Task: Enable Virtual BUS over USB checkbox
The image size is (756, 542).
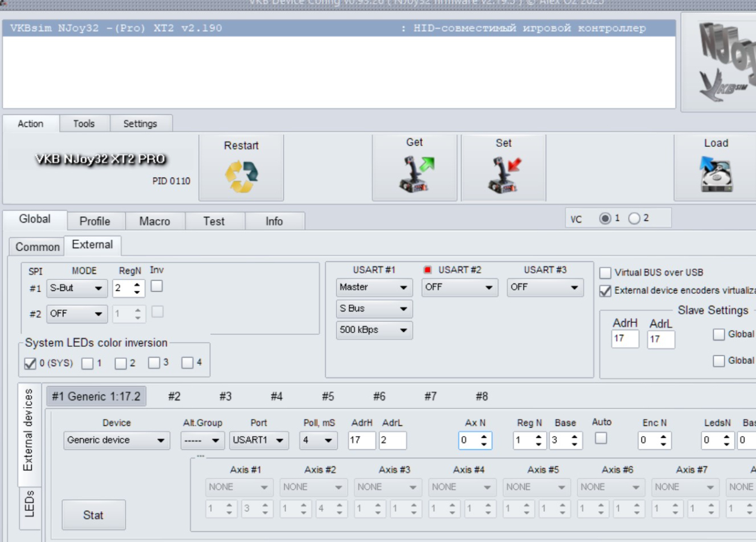Action: point(605,272)
